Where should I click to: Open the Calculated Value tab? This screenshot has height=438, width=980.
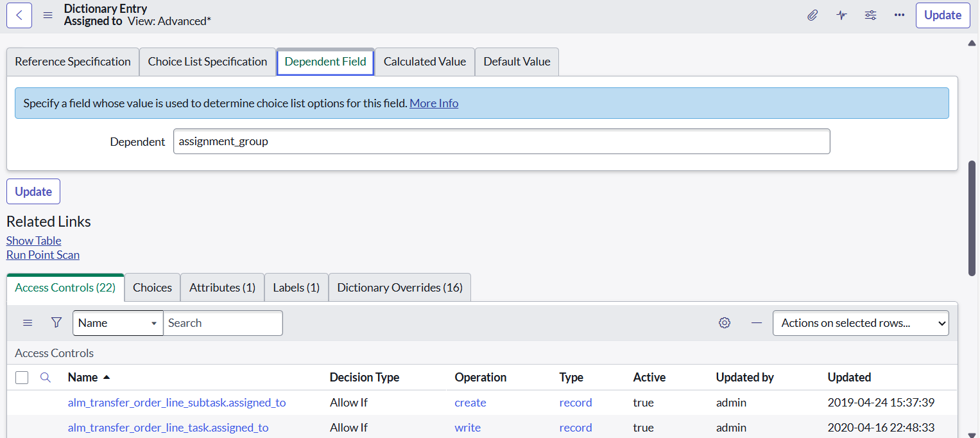pos(424,61)
